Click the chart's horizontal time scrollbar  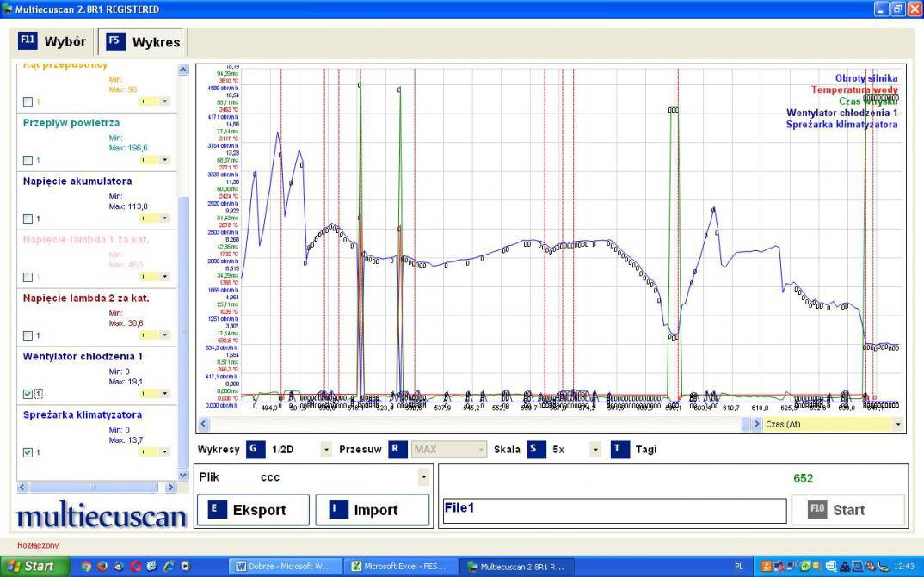(473, 424)
